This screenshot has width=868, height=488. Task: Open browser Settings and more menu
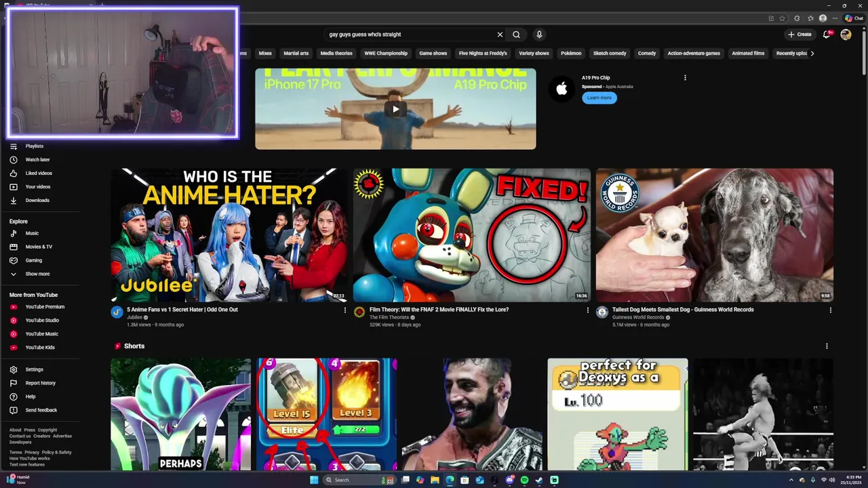point(835,18)
